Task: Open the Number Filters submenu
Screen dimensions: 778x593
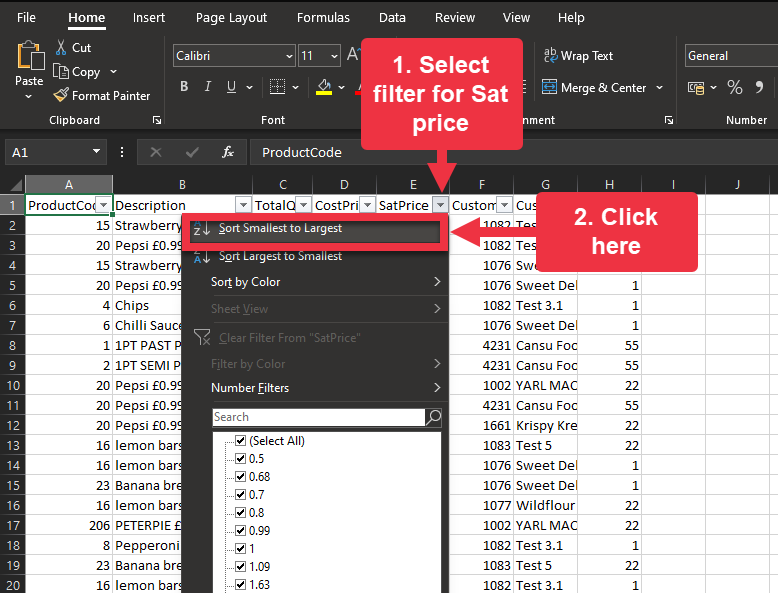Action: tap(315, 388)
